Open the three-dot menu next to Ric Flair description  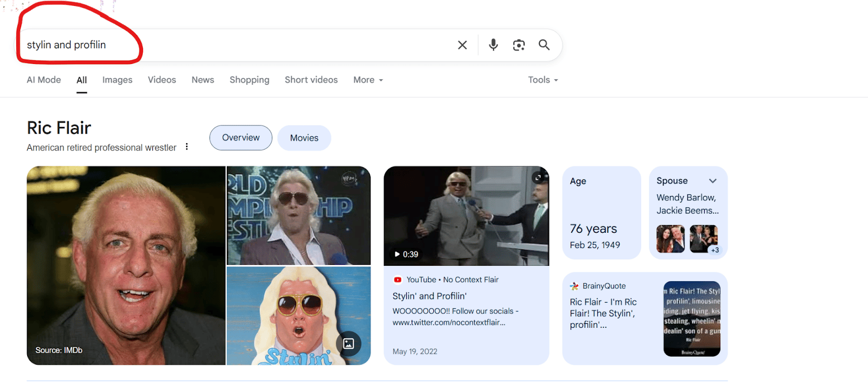187,147
